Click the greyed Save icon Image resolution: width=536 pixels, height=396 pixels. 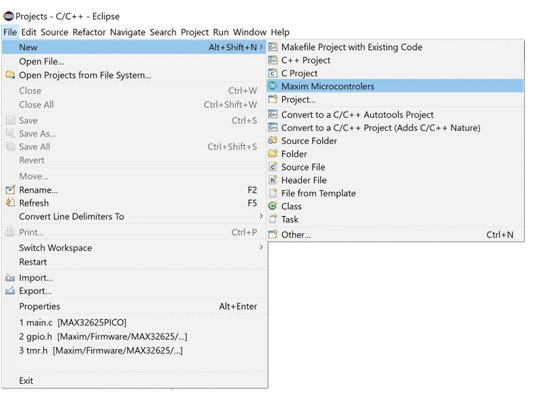10,120
